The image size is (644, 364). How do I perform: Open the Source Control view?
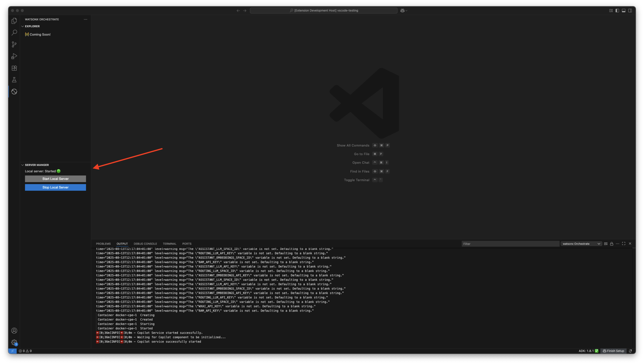coord(14,44)
